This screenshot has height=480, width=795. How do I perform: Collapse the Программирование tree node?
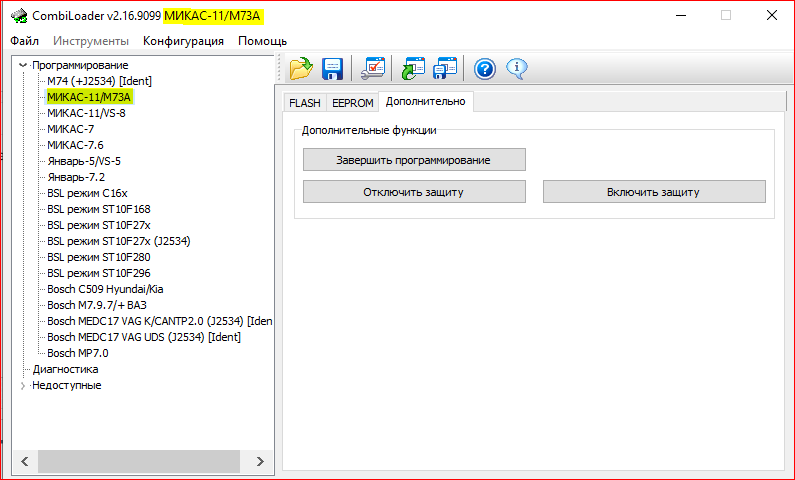coord(23,65)
